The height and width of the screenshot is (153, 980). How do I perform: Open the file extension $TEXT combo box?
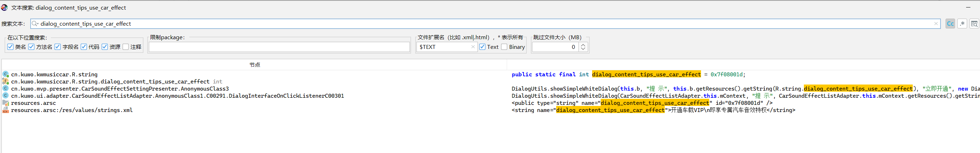443,47
